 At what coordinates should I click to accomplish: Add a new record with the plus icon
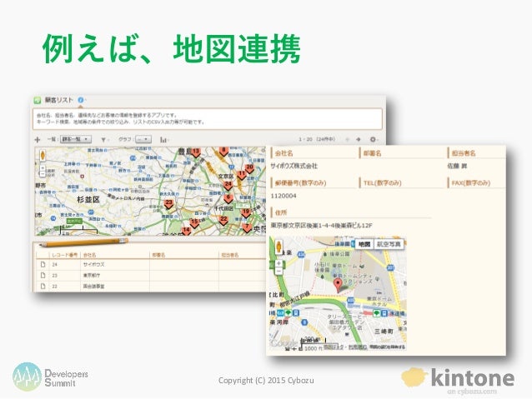click(38, 140)
